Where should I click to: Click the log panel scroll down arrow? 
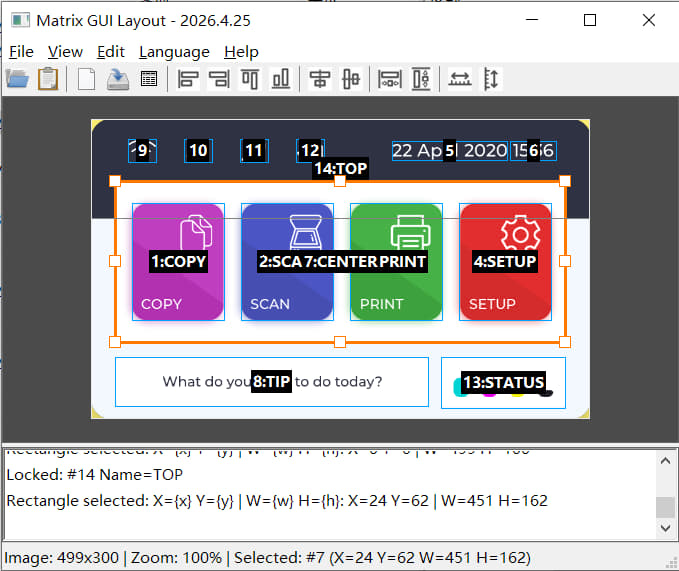tap(666, 528)
